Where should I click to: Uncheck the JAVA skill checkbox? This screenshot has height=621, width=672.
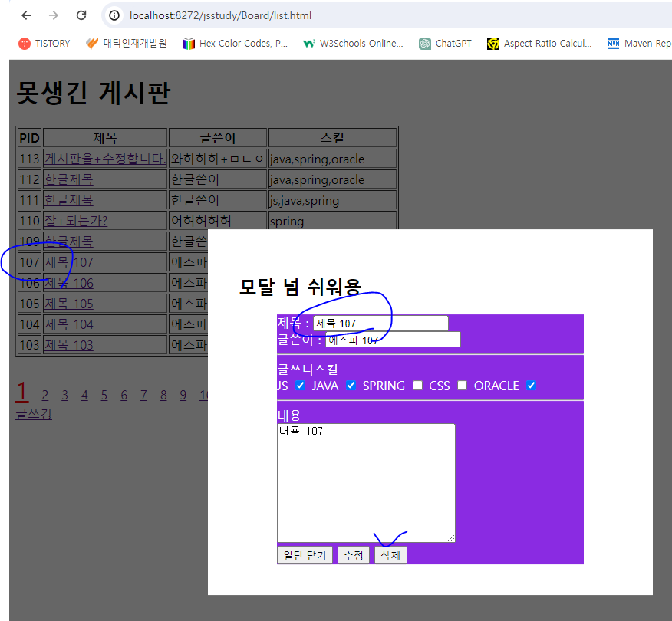point(351,385)
